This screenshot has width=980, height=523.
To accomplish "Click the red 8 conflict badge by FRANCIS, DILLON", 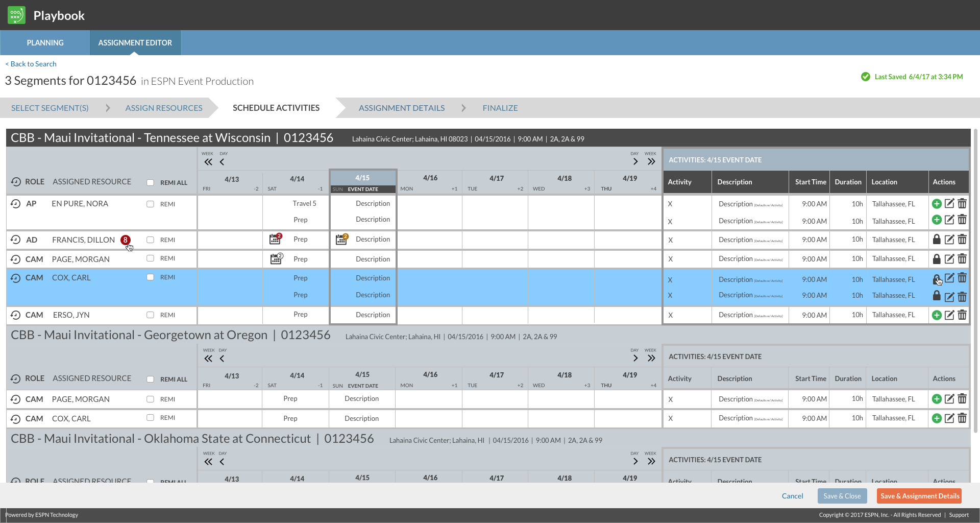I will [125, 240].
